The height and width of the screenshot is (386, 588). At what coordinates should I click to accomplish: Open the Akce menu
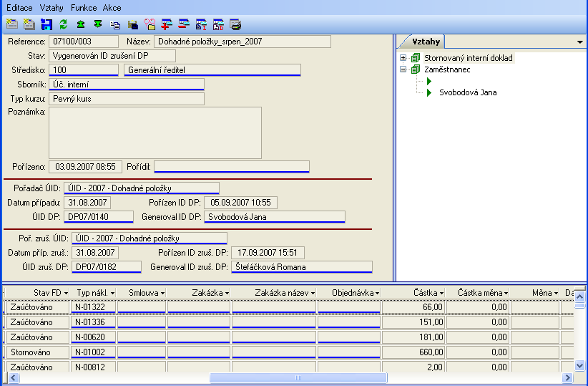(112, 8)
